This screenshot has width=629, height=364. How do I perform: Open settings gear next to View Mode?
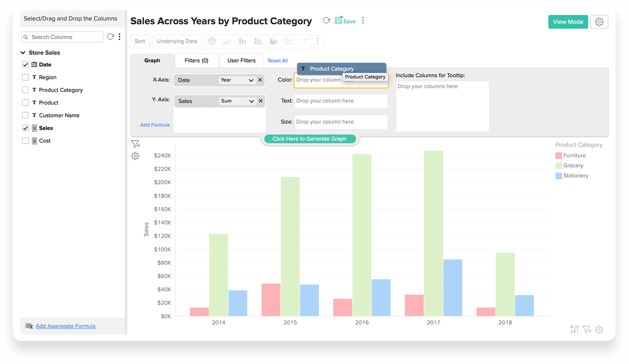coord(599,22)
